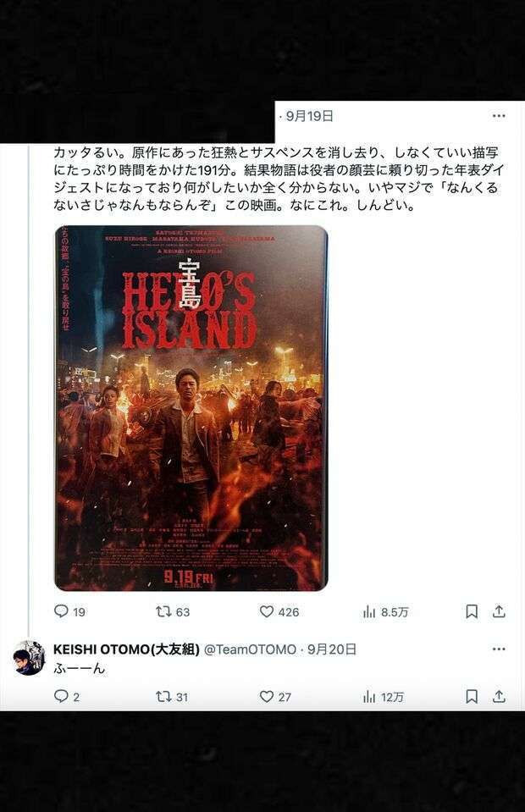
Task: View analytics for the 12万 views reply
Action: pyautogui.click(x=383, y=697)
